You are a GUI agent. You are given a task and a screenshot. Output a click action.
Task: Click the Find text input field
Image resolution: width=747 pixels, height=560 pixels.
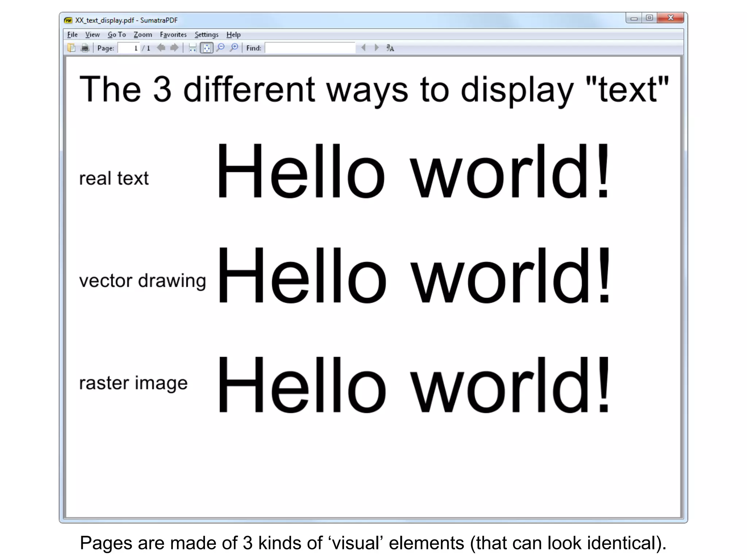(x=310, y=48)
